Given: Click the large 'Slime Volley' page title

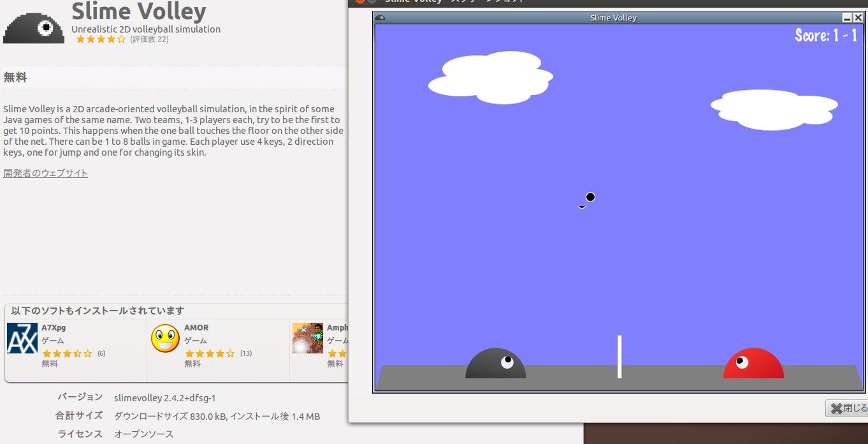Looking at the screenshot, I should tap(138, 11).
